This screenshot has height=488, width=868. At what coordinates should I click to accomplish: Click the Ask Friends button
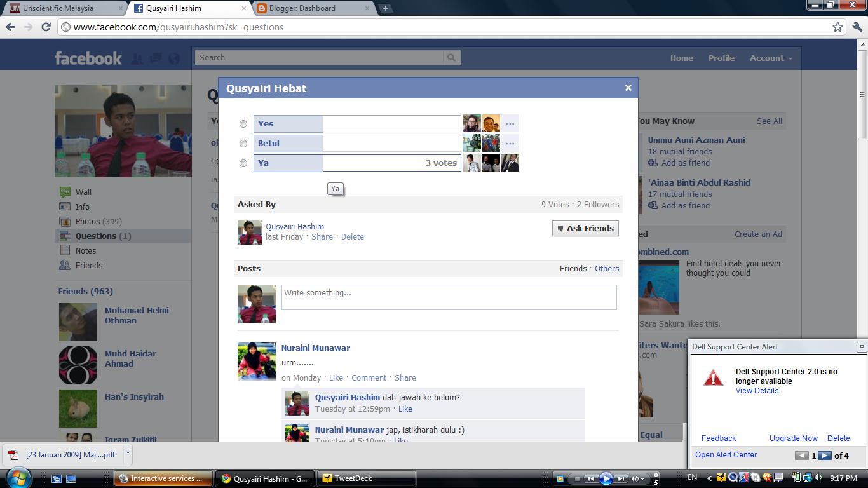coord(585,228)
